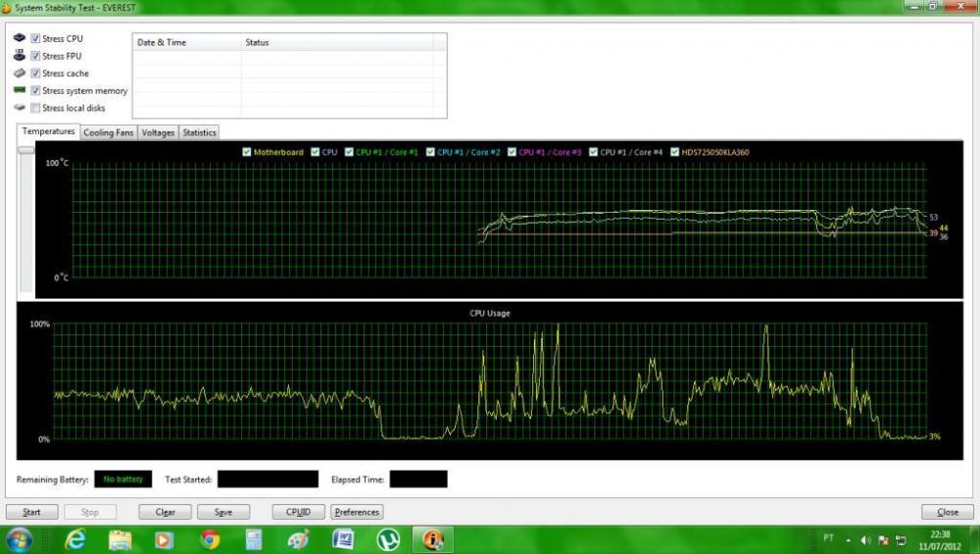Toggle the Motherboard temperature graph checkbox

point(247,152)
